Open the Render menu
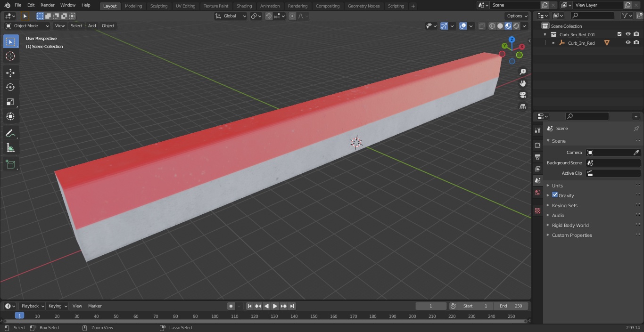644x332 pixels. click(47, 5)
